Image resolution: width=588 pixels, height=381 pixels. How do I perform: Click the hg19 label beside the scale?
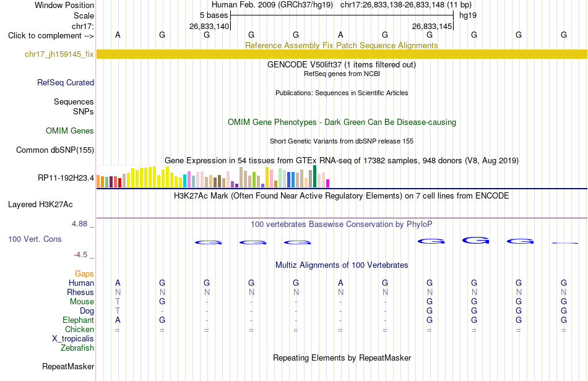(x=468, y=15)
